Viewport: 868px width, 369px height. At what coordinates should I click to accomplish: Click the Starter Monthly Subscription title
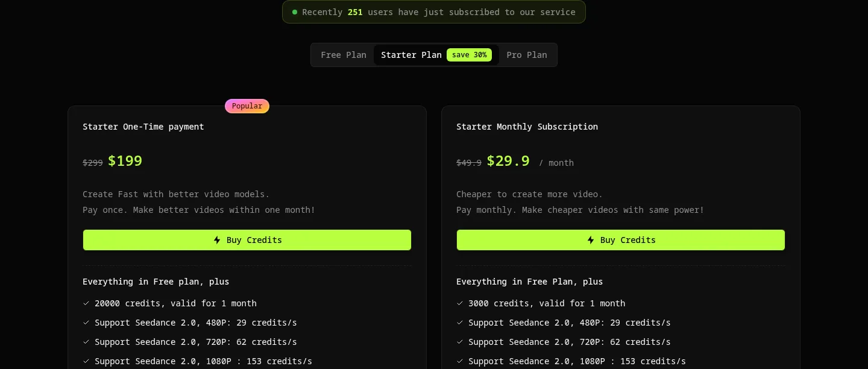[x=527, y=127]
